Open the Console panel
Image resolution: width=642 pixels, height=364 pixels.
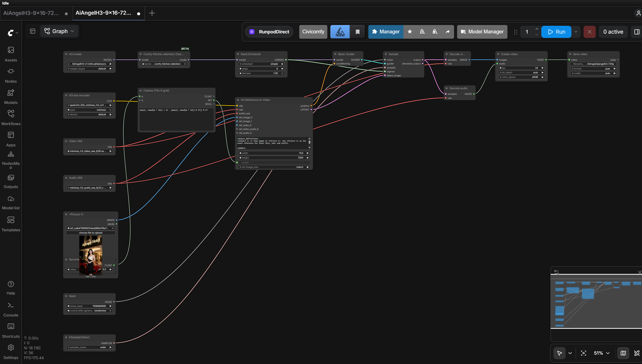click(11, 309)
